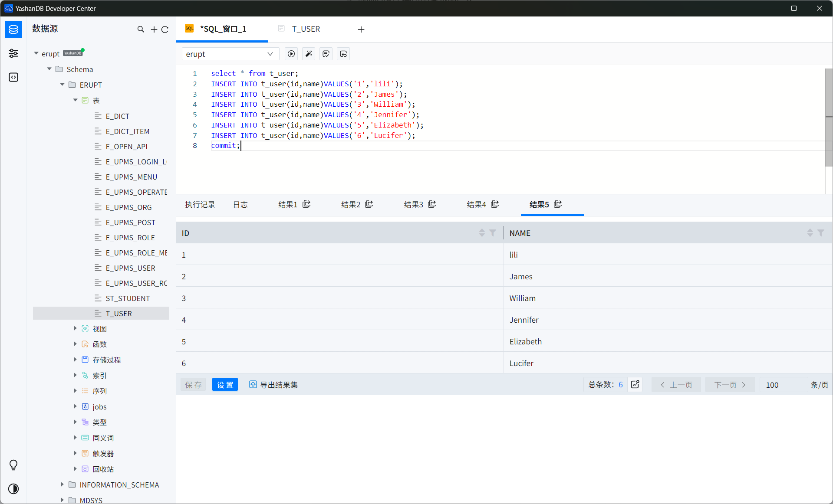
Task: Open the filter on the NAME column
Action: point(820,232)
